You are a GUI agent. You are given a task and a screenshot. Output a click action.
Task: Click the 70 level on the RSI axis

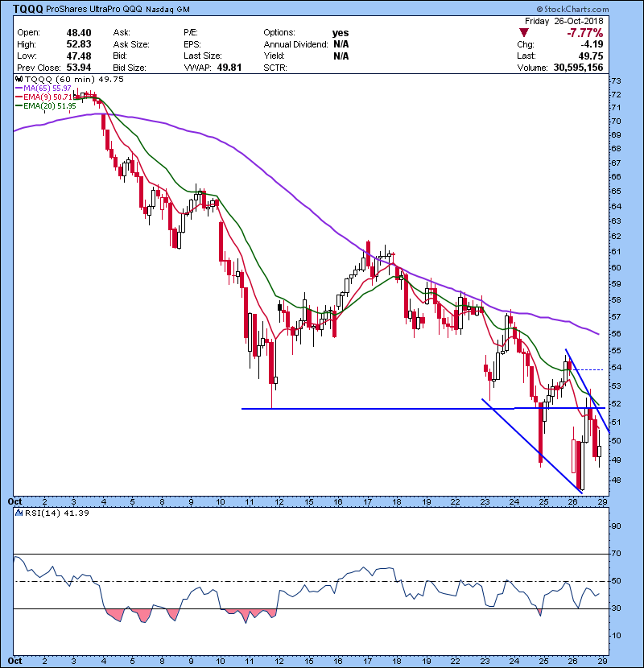pyautogui.click(x=617, y=554)
